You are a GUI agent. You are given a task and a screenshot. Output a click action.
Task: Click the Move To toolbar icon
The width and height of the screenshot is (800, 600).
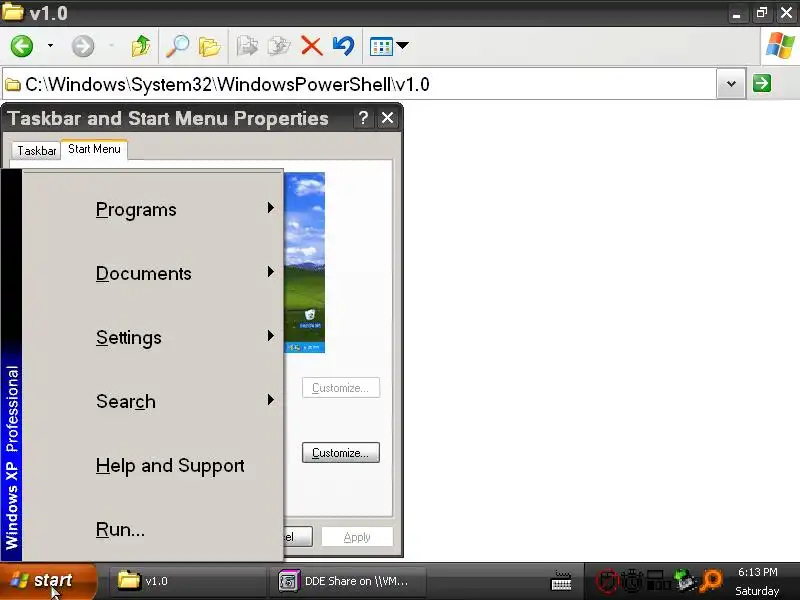pos(247,46)
